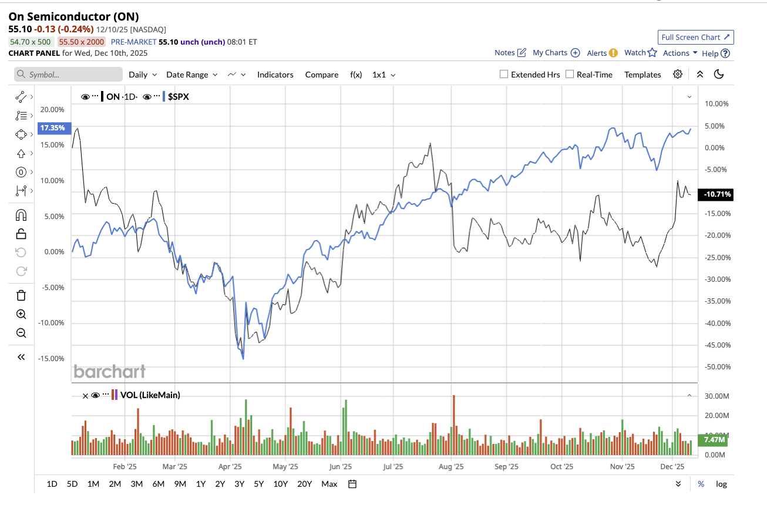Toggle the lock drawings padlock
The height and width of the screenshot is (532, 767).
(x=21, y=234)
